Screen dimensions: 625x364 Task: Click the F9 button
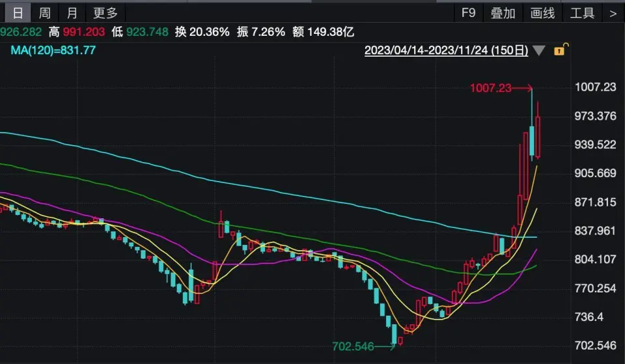[468, 13]
